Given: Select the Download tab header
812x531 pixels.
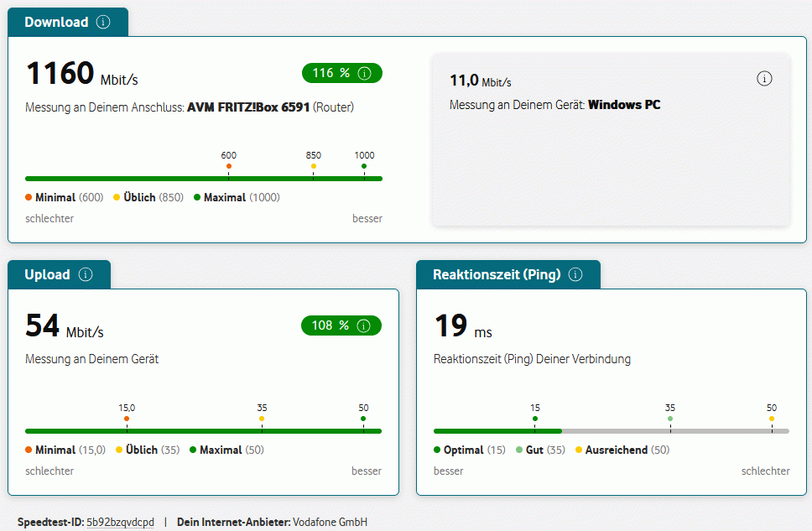Looking at the screenshot, I should click(x=68, y=23).
